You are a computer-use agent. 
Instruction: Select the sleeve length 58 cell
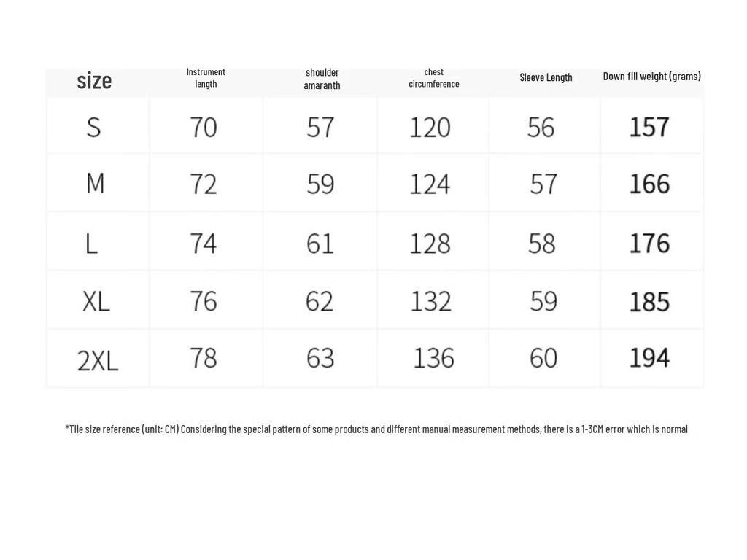pyautogui.click(x=542, y=243)
